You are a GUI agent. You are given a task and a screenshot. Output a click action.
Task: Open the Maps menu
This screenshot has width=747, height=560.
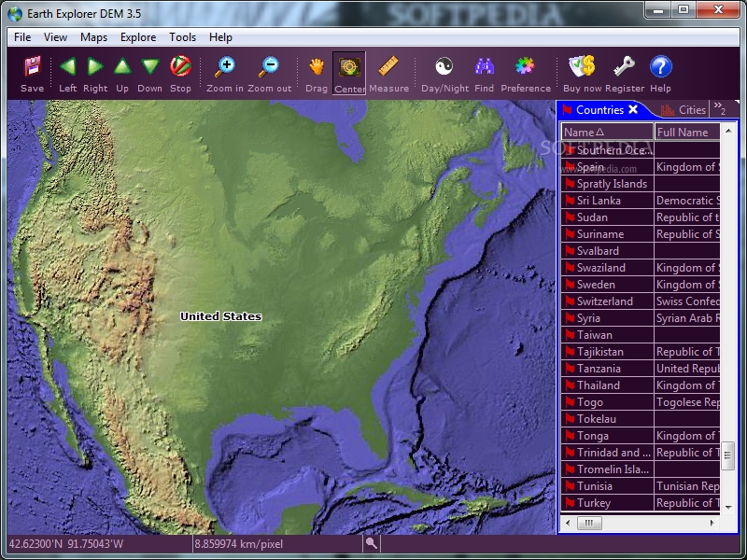[x=94, y=37]
